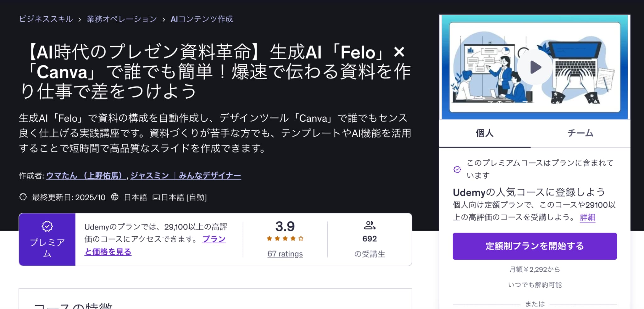Click the plan-included verified badge icon
The height and width of the screenshot is (309, 644).
pyautogui.click(x=457, y=169)
